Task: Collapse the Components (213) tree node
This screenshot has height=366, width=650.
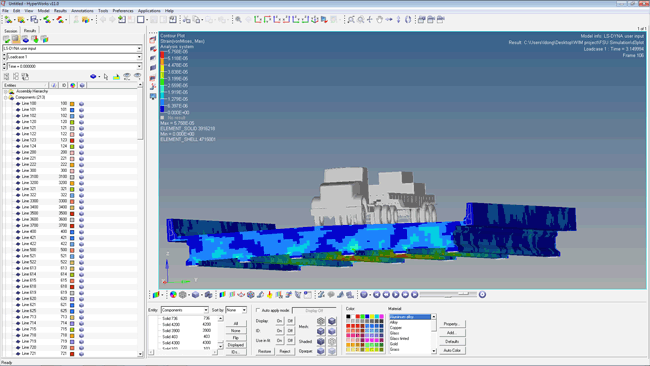Action: pos(6,97)
